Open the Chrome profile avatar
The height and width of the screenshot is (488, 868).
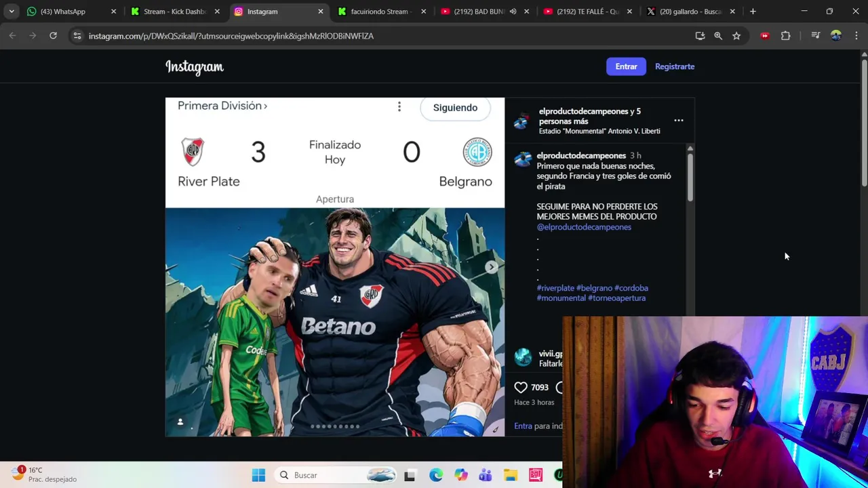coord(836,36)
